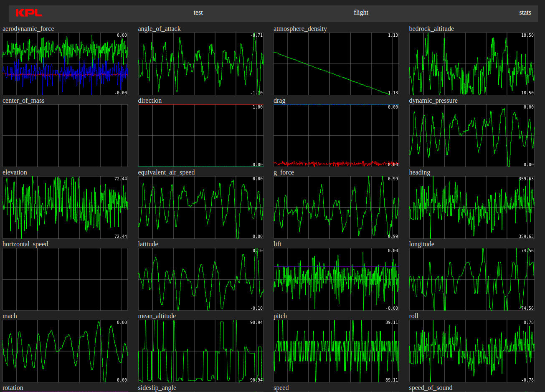Select the roll chart
The image size is (545, 392).
point(472,351)
